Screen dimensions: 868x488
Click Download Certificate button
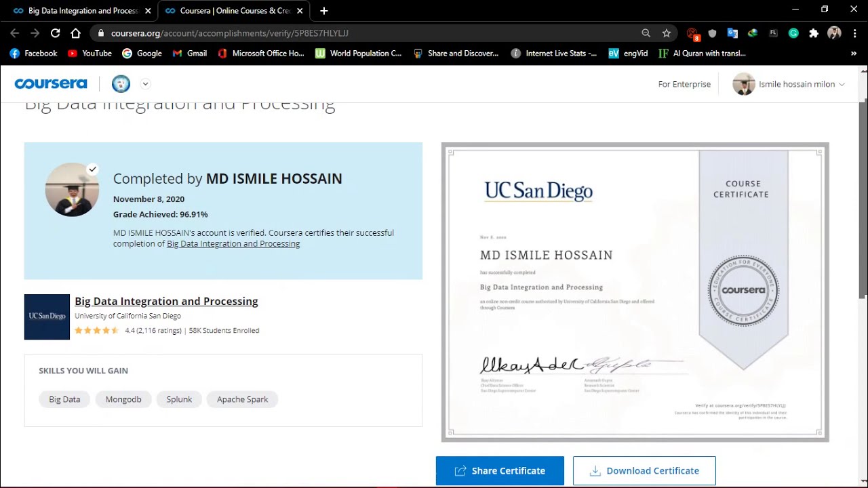[x=644, y=470]
